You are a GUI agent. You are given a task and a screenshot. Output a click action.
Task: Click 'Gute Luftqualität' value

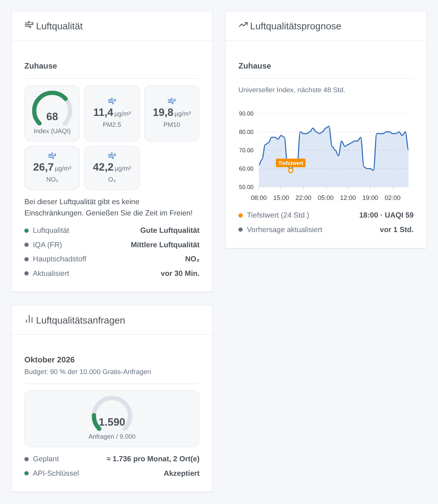(x=170, y=230)
